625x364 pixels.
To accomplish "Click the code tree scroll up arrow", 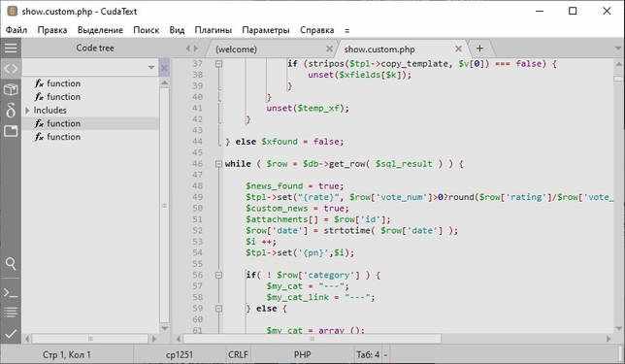I will [164, 83].
